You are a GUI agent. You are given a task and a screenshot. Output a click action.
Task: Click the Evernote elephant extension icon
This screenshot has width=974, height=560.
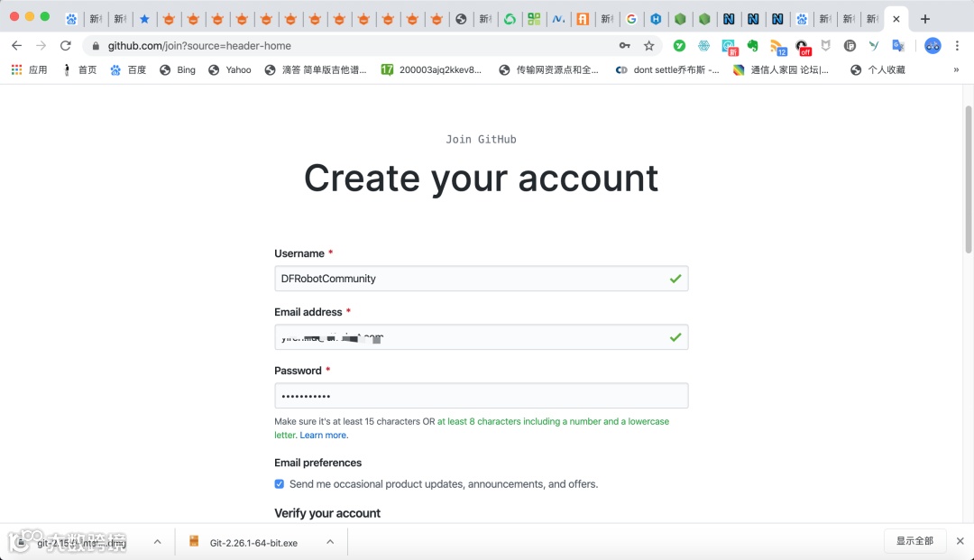coord(753,45)
